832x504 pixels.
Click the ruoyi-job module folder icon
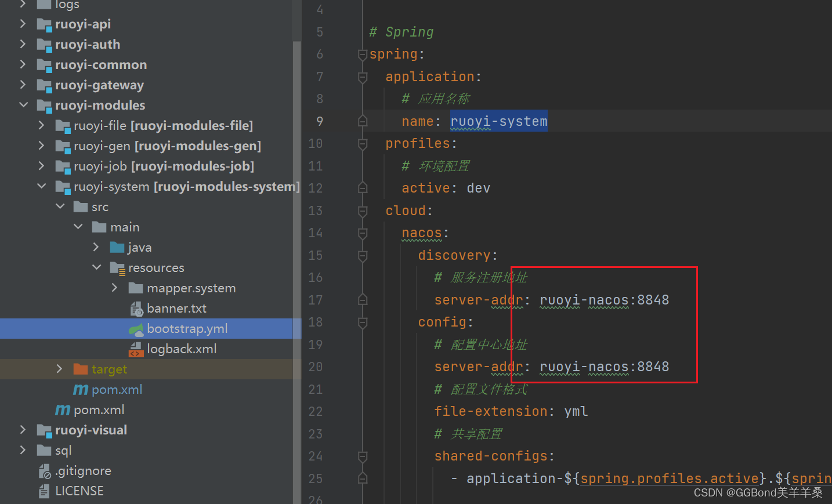pyautogui.click(x=63, y=167)
